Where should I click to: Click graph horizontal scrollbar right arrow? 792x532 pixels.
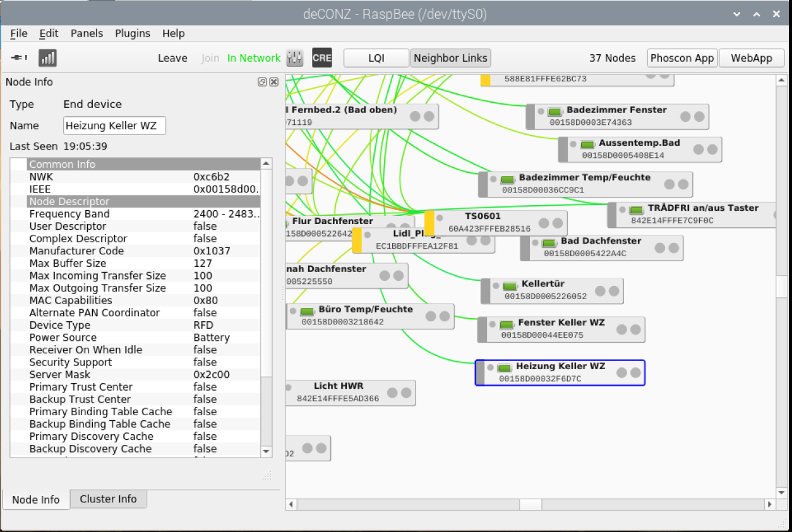tap(769, 504)
